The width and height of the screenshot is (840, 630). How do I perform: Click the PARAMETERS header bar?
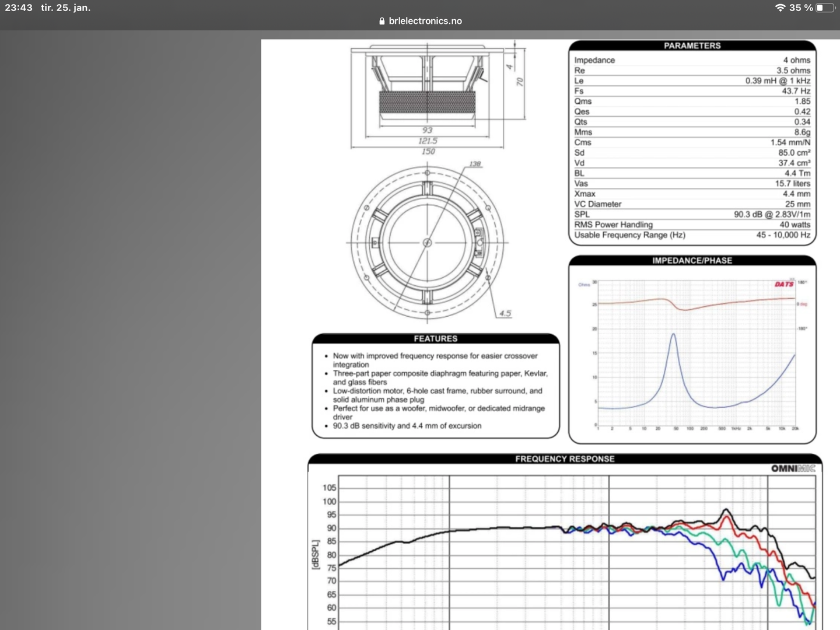click(692, 45)
